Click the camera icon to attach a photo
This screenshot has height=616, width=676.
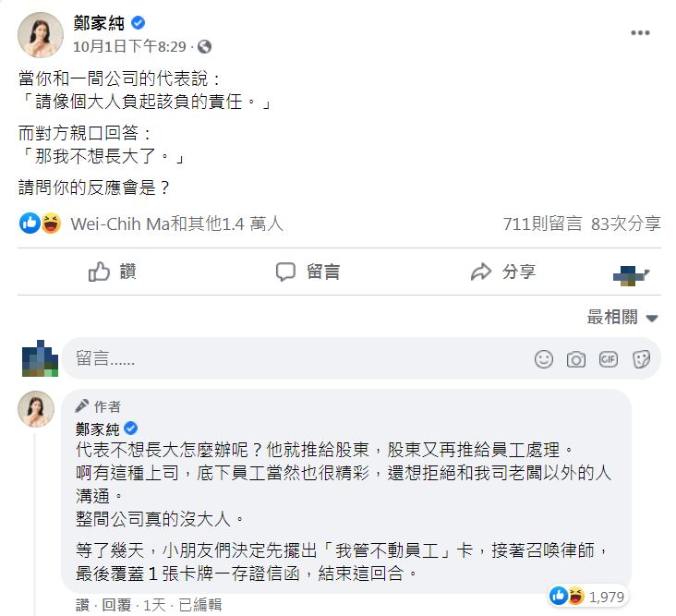(576, 359)
